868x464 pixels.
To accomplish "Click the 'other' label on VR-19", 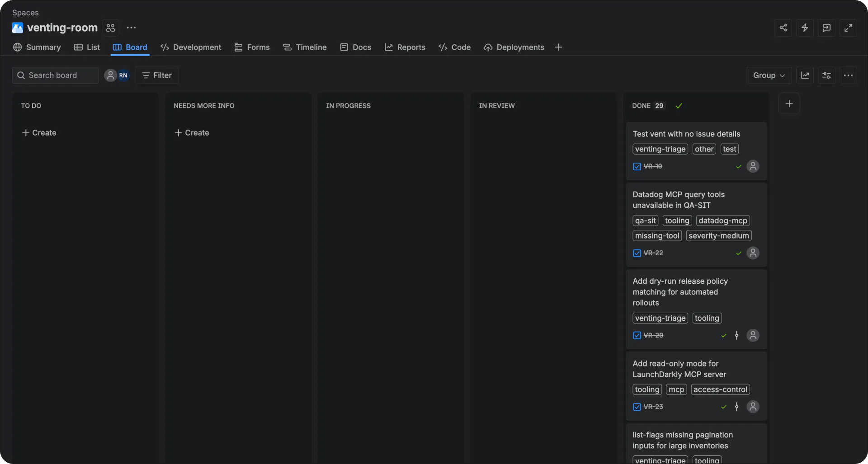I will click(704, 149).
